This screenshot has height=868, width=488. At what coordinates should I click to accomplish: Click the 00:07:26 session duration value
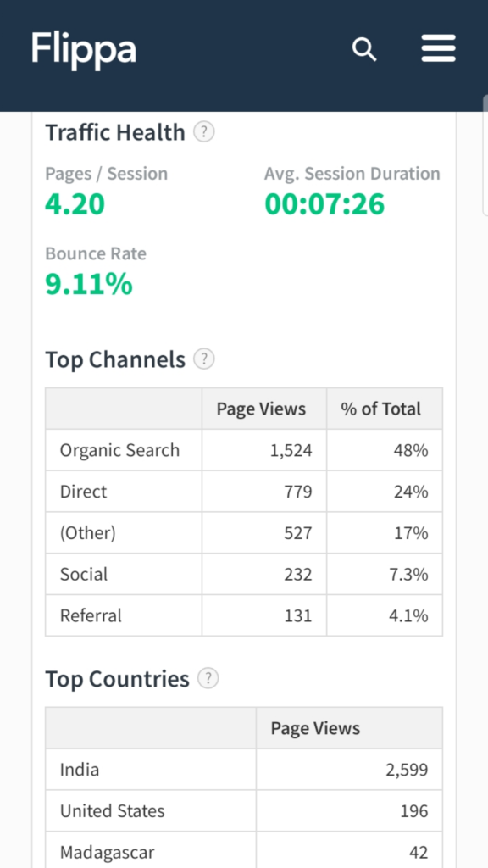324,203
